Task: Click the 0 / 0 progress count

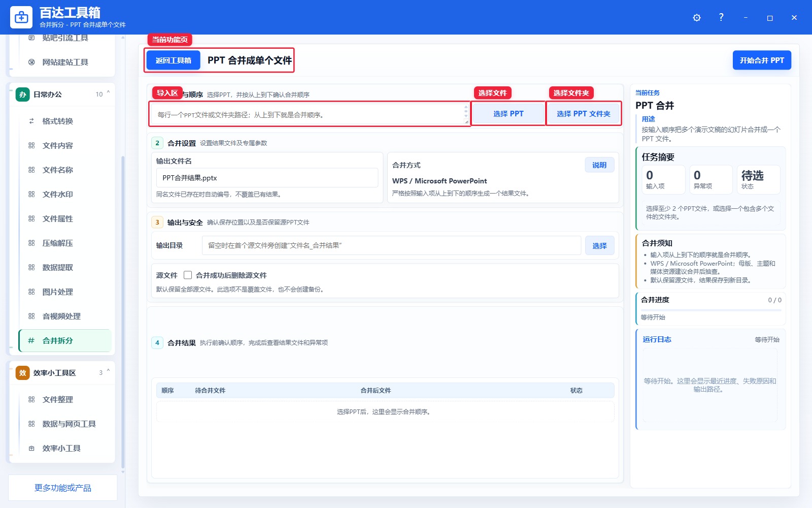Action: 774,300
